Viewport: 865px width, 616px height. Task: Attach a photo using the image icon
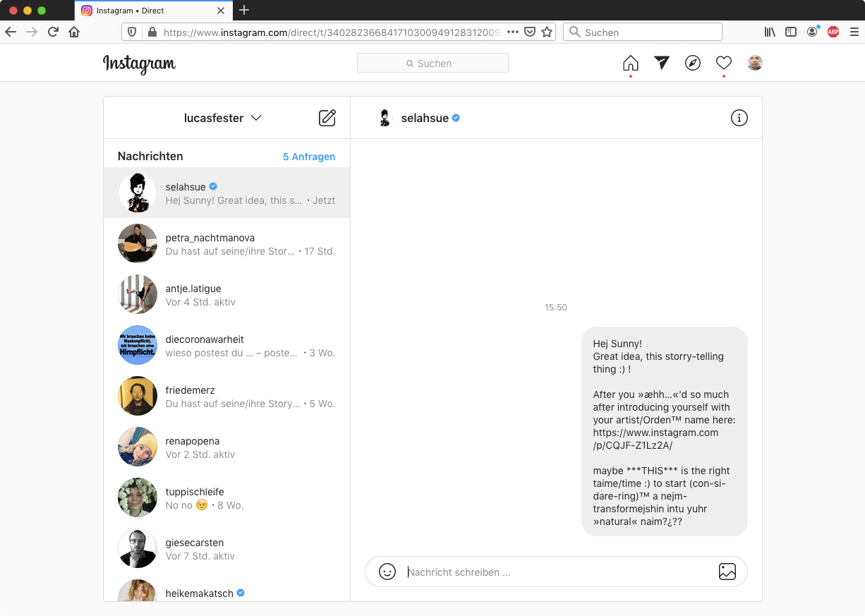tap(727, 572)
